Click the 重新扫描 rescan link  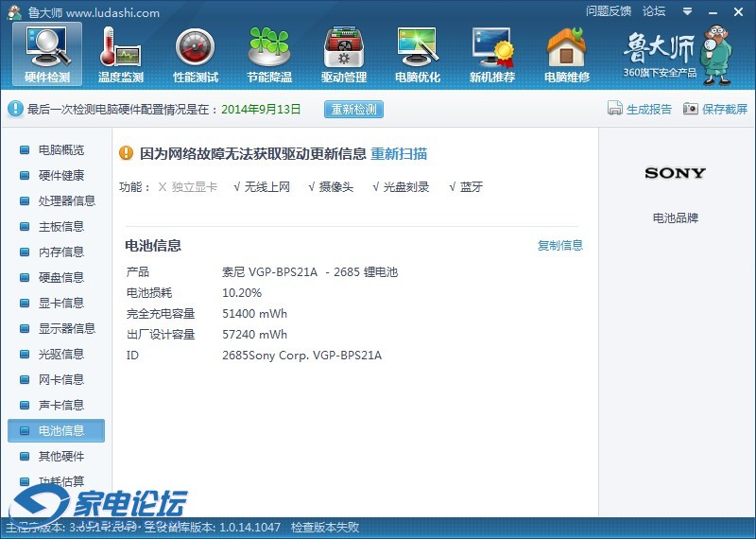click(x=398, y=154)
